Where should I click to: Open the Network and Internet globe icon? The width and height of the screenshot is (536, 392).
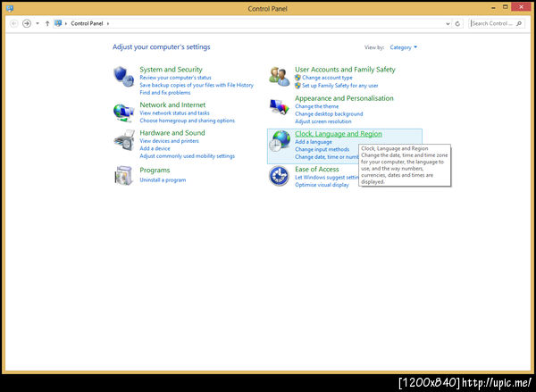[x=123, y=113]
